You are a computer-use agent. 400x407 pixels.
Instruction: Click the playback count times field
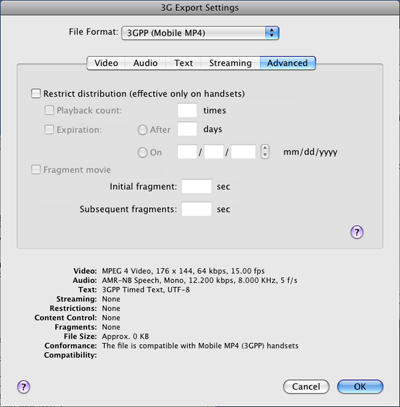pos(187,110)
